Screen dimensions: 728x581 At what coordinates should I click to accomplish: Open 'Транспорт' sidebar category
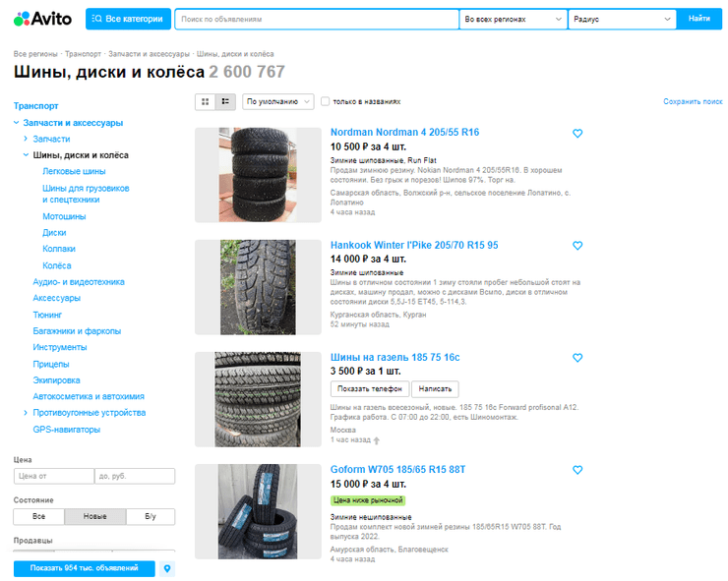click(35, 106)
